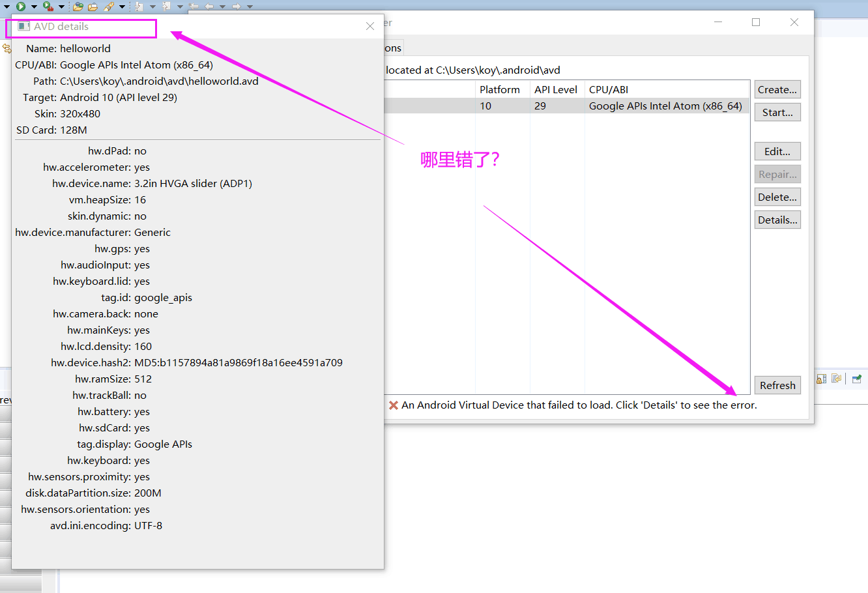Click the Create... button
This screenshot has height=593, width=868.
777,89
